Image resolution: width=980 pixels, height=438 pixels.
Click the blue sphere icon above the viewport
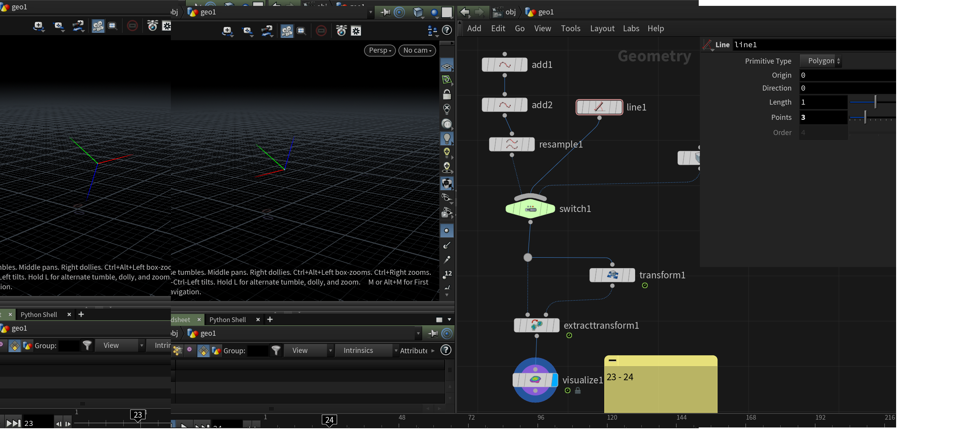[x=434, y=12]
